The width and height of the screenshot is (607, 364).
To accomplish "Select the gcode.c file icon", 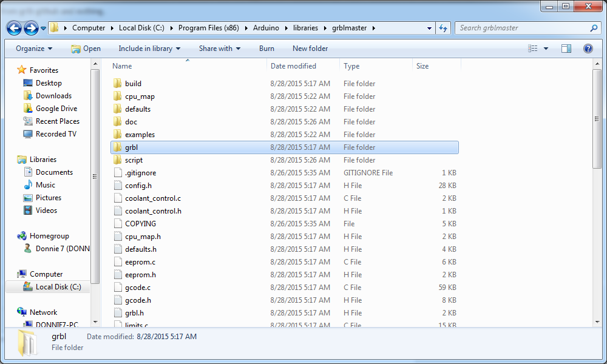I will 118,288.
